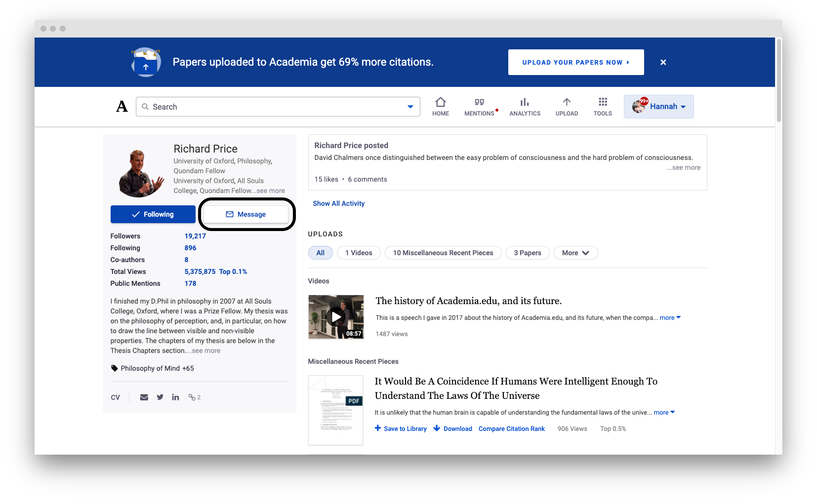817x504 pixels.
Task: Open the Mentions quote icon
Action: tap(479, 102)
